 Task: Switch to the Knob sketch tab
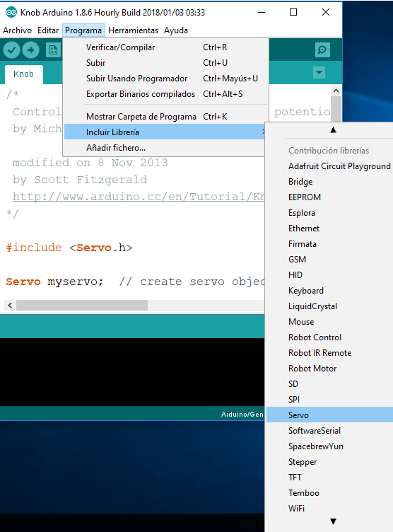23,74
